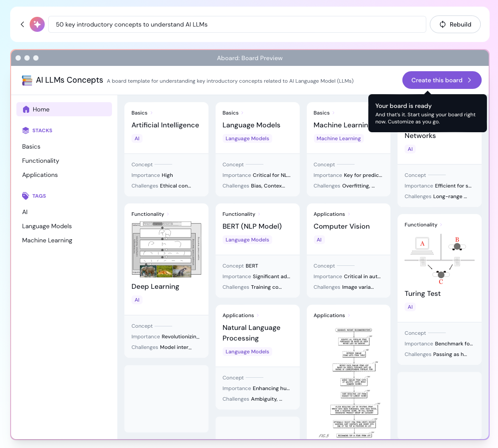498x448 pixels.
Task: Select the Language Models badge on BERT card
Action: click(x=247, y=239)
